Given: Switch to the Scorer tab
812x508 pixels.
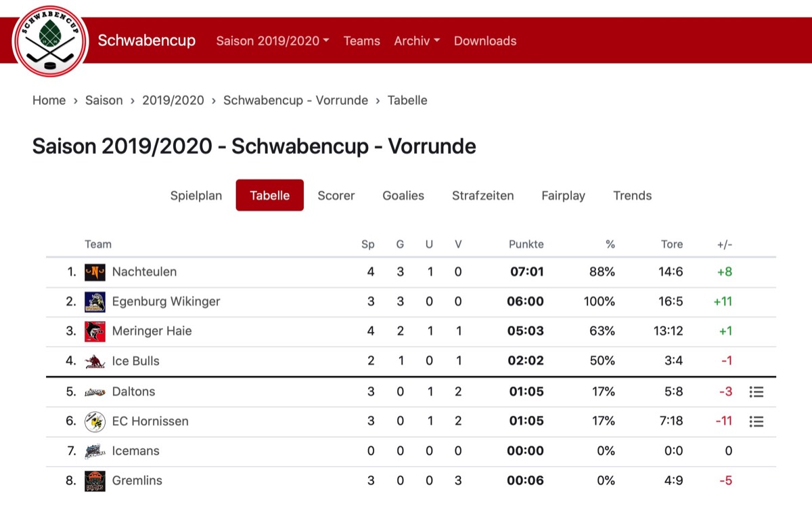Looking at the screenshot, I should click(336, 196).
